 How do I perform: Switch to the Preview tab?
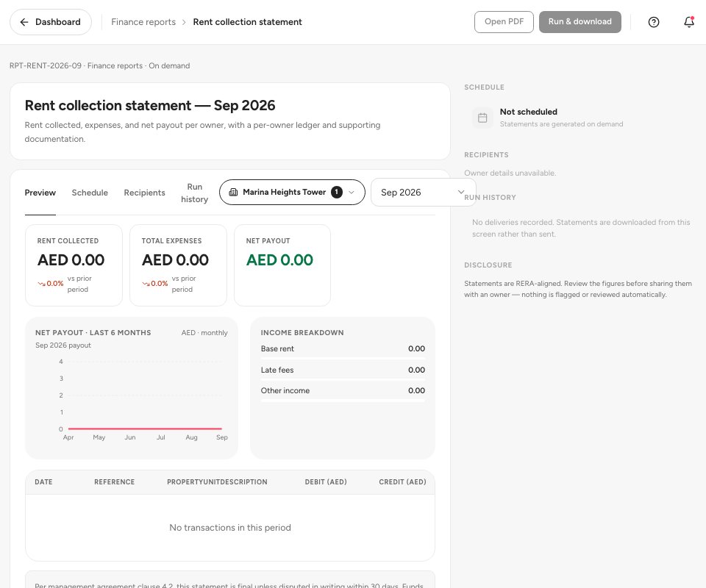pos(40,193)
